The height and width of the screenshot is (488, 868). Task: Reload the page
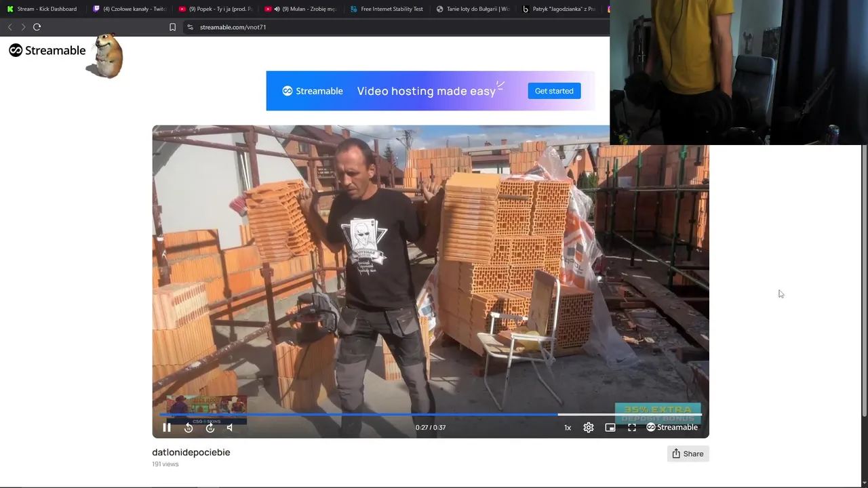(37, 27)
